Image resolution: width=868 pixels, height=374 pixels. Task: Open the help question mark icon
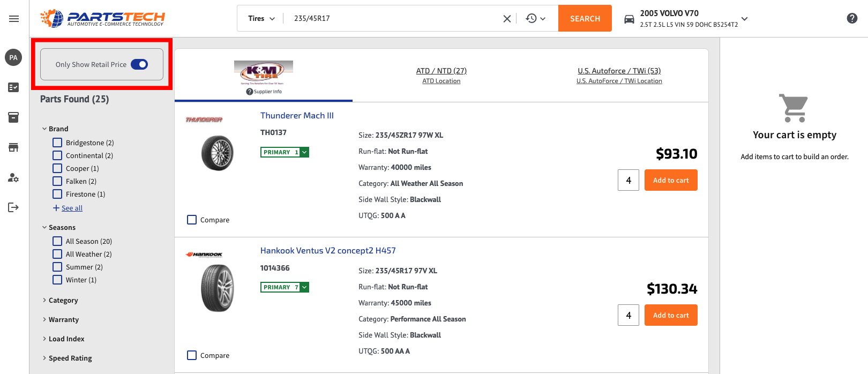(852, 18)
